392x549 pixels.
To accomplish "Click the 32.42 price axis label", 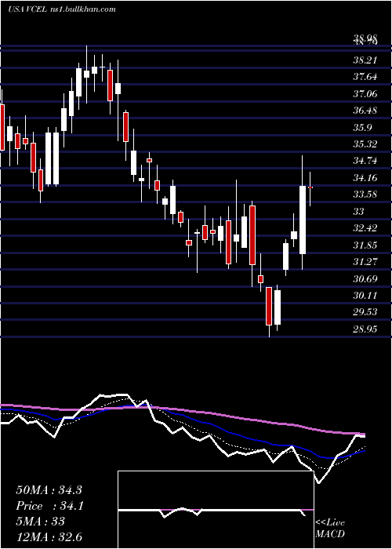I will [x=365, y=228].
